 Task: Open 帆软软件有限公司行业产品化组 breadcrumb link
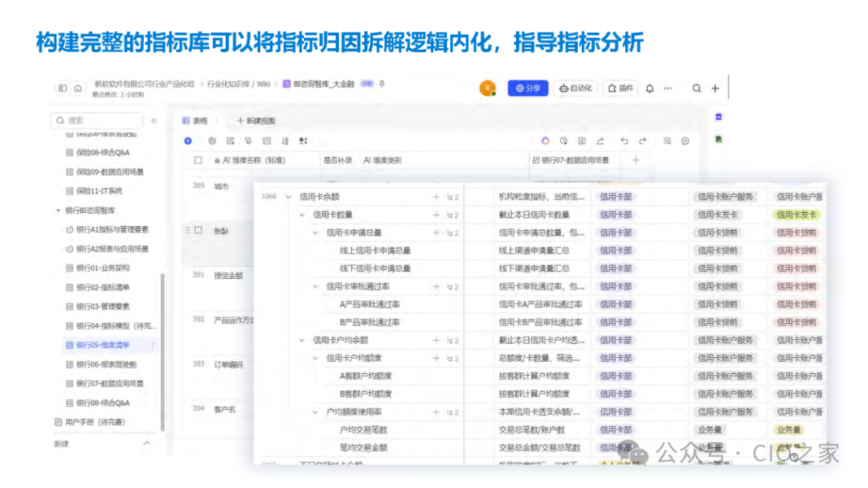coord(144,84)
